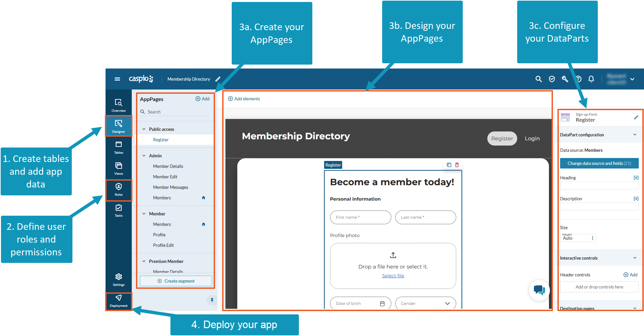Viewport: 644px width, 336px height.
Task: Open Roles in the sidebar
Action: pos(119,190)
